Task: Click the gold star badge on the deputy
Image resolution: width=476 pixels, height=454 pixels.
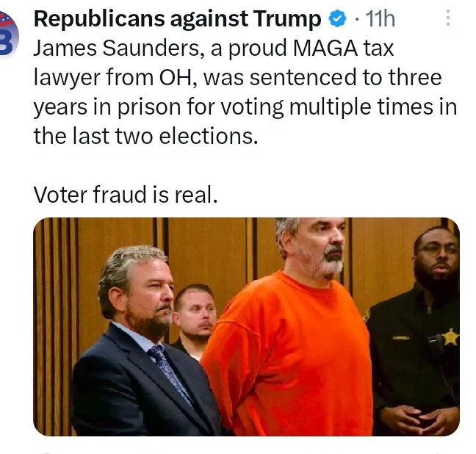Action: (x=450, y=336)
